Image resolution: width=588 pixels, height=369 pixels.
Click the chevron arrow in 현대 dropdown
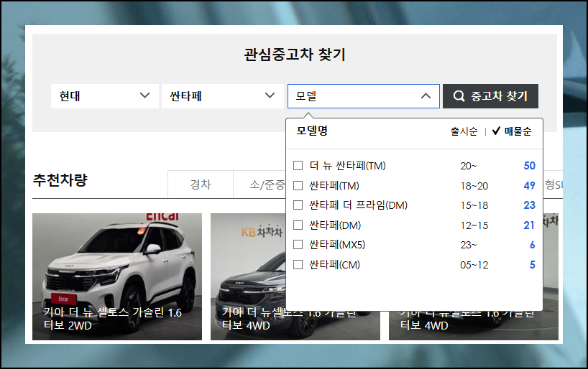[x=144, y=95]
